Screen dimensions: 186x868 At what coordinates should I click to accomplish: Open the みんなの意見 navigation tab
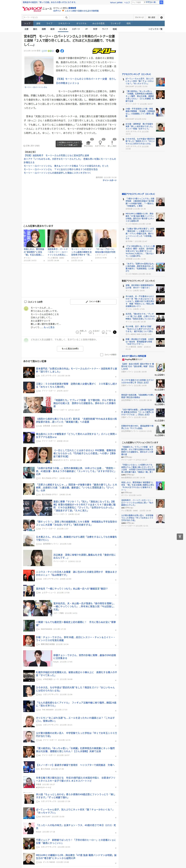pyautogui.click(x=99, y=24)
